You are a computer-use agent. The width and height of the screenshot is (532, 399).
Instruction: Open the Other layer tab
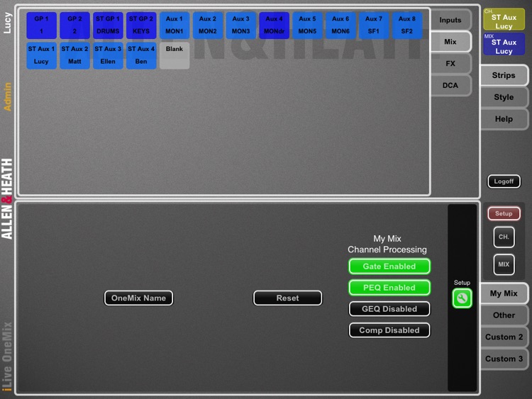click(x=504, y=315)
